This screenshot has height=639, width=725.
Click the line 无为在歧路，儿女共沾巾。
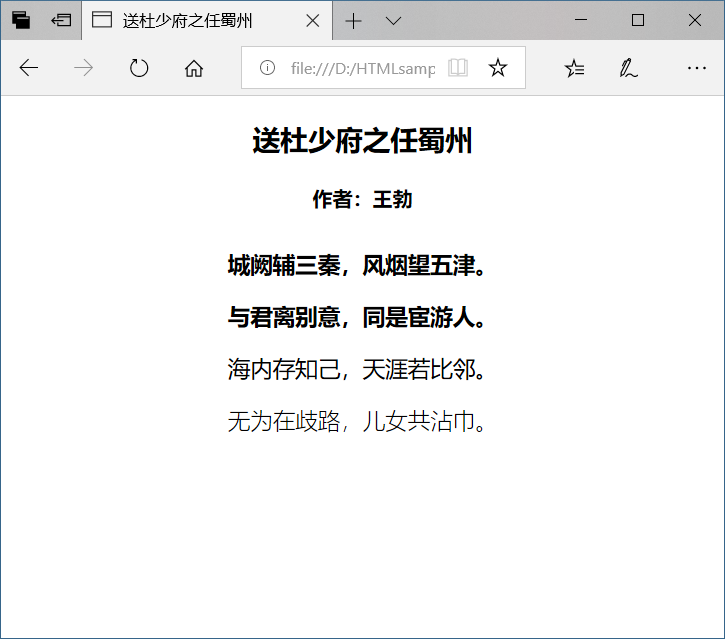click(357, 422)
